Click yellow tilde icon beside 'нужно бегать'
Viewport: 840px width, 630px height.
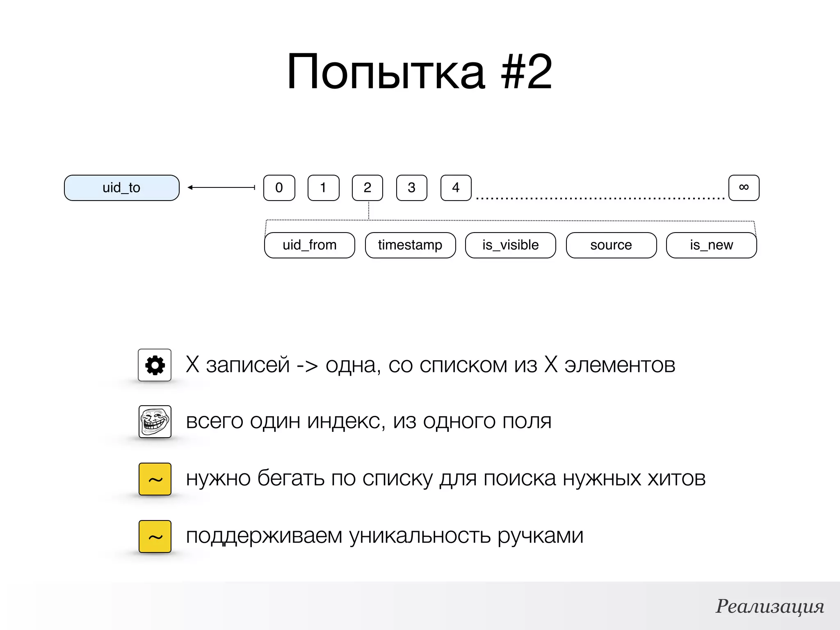[155, 479]
